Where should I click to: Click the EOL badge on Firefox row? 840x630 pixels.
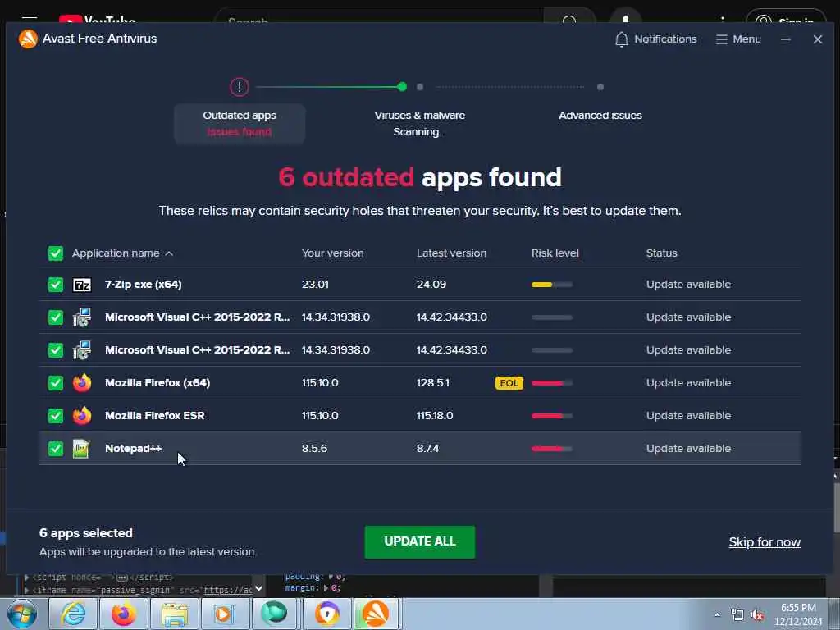point(509,383)
